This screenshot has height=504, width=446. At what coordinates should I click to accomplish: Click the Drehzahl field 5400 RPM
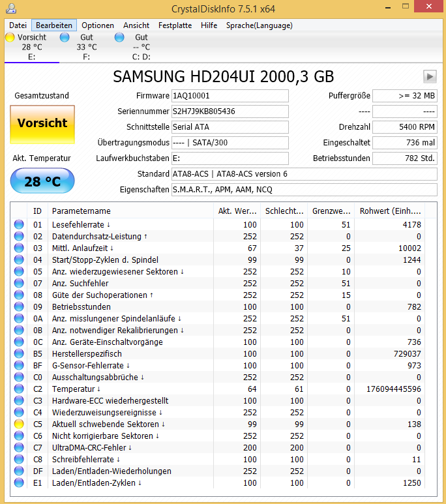[405, 127]
